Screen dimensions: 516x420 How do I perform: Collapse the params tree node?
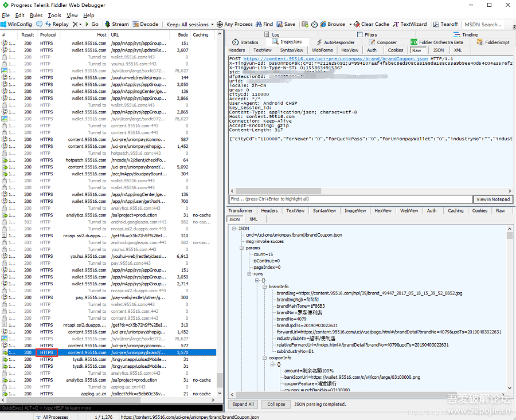[x=241, y=248]
